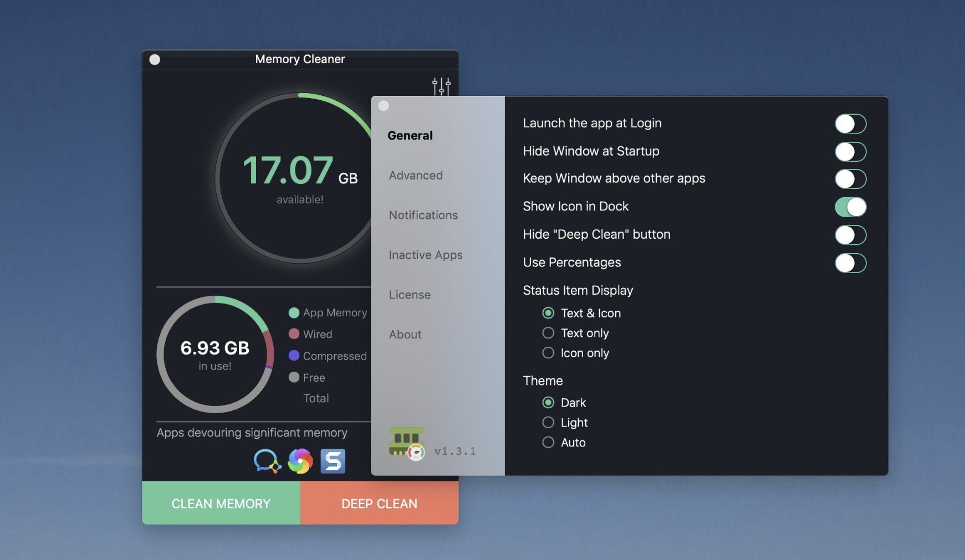The height and width of the screenshot is (560, 965).
Task: Open the Inactive Apps section
Action: [426, 255]
